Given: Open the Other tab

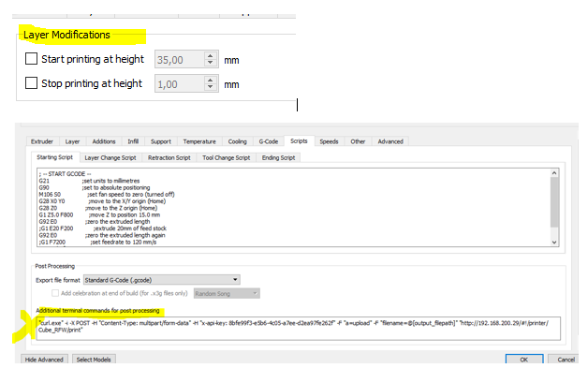Looking at the screenshot, I should coord(358,141).
